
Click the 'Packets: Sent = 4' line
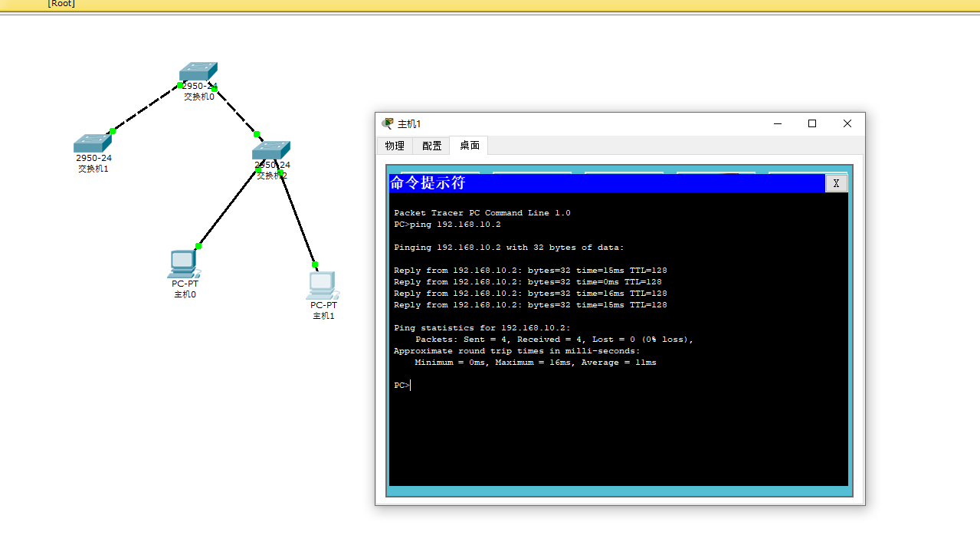click(x=554, y=340)
